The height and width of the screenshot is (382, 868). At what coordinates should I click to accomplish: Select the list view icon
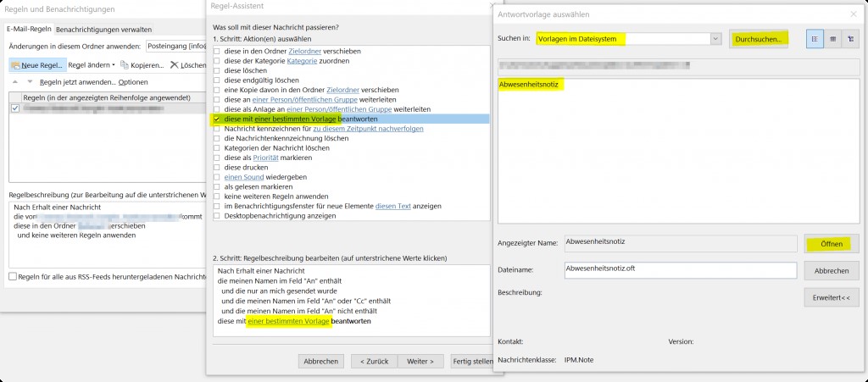point(815,39)
